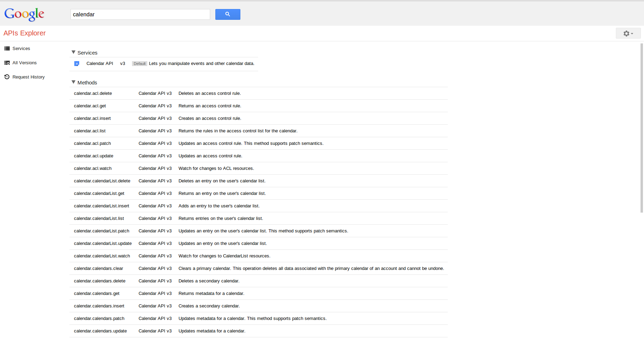Click the Request History clock icon
The image size is (644, 338).
point(7,77)
